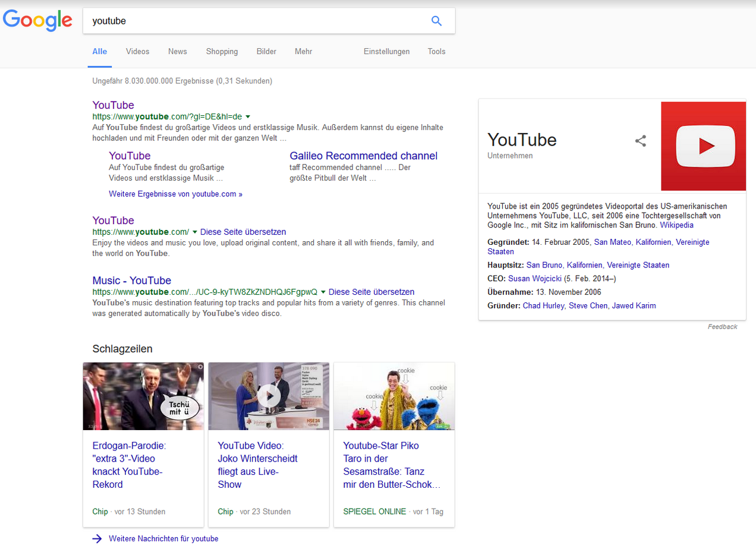Screen dimensions: 756x546
Task: Switch to the Videos tab
Action: click(137, 52)
